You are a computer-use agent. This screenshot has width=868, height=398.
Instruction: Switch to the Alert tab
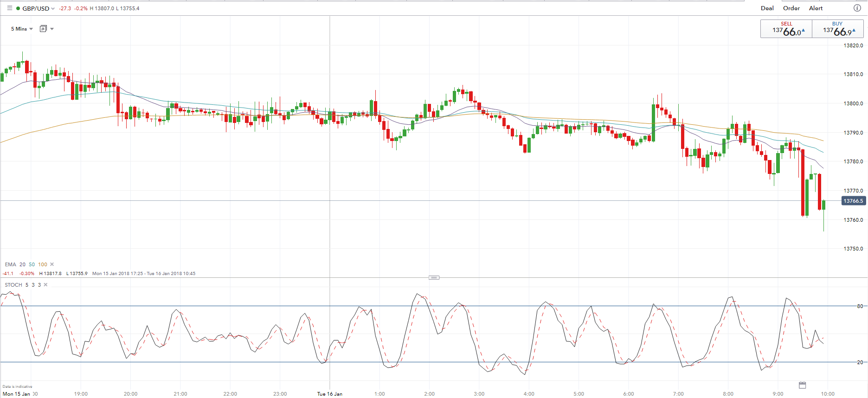click(816, 8)
